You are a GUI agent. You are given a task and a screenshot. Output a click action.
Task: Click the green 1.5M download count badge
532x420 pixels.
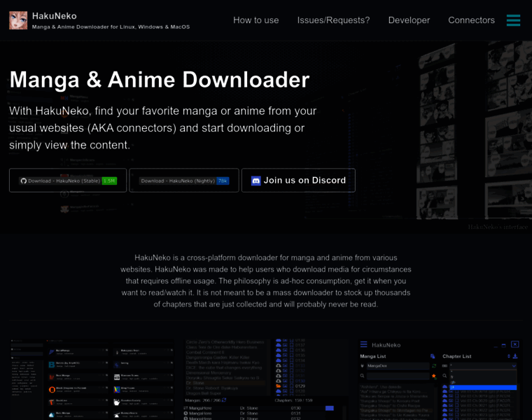point(109,181)
